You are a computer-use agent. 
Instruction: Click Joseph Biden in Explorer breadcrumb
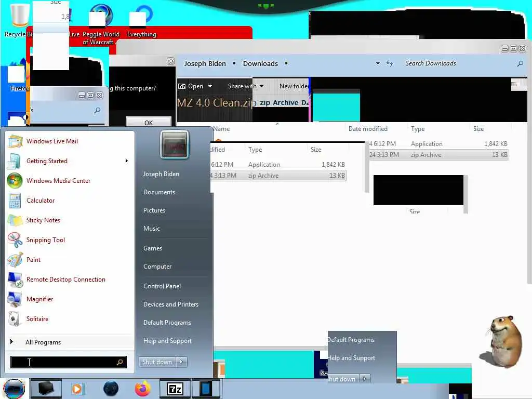(x=205, y=63)
